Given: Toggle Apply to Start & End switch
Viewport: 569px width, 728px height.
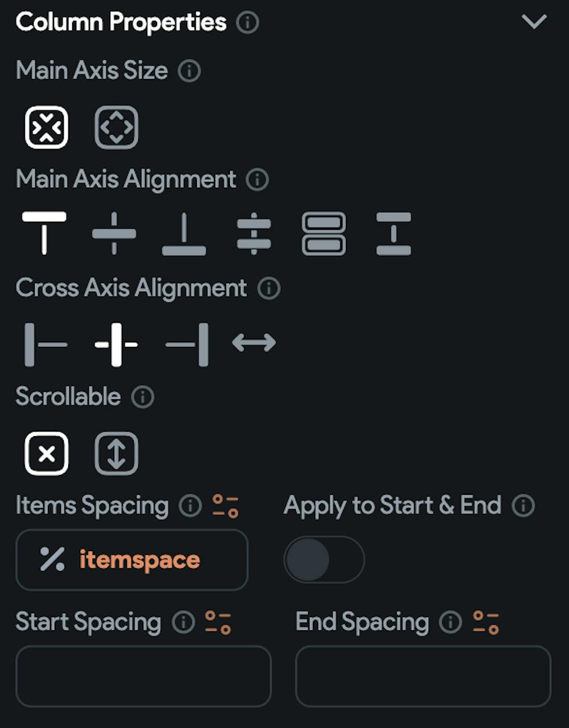Looking at the screenshot, I should [x=324, y=560].
